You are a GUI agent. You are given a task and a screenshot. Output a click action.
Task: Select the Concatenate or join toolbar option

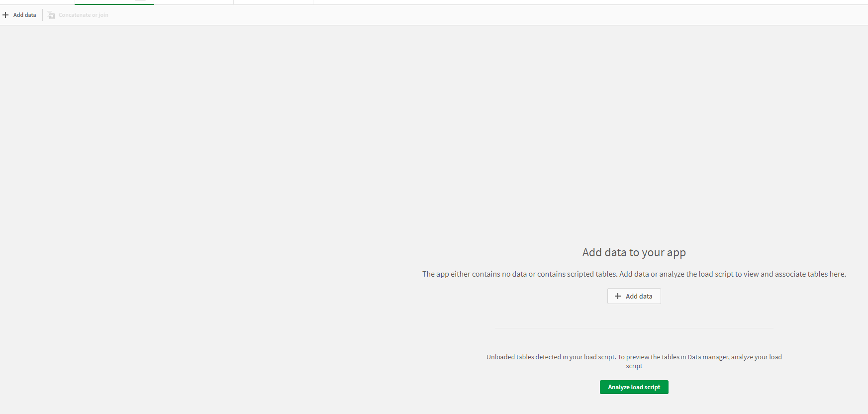coord(78,15)
